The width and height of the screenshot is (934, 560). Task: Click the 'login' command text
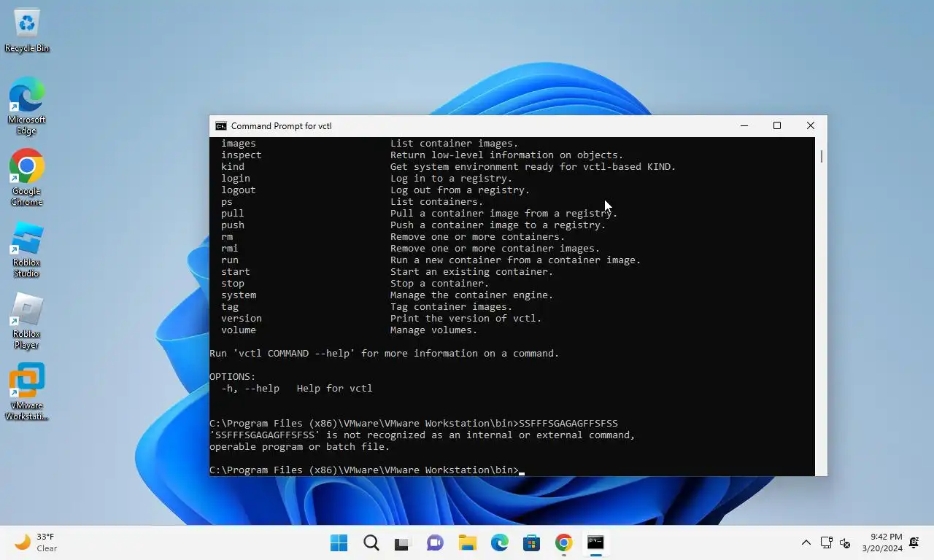click(236, 179)
